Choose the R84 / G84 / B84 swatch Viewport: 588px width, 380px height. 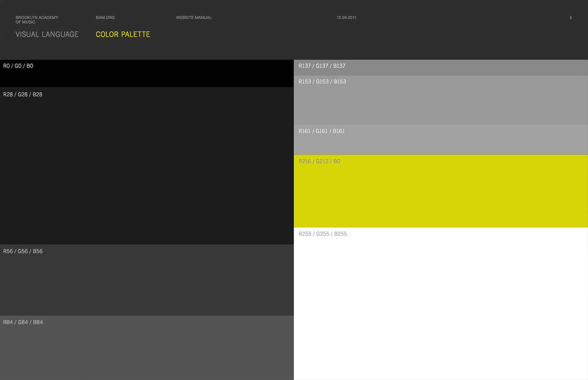click(x=147, y=350)
